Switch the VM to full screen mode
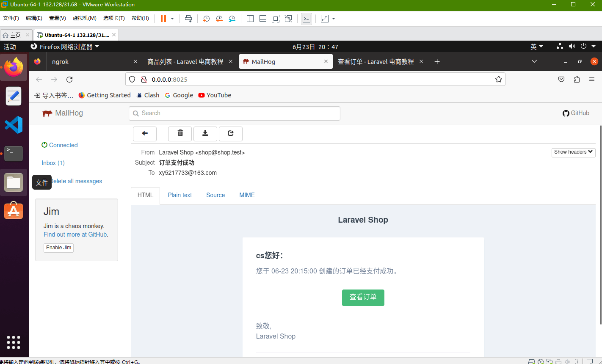 (276, 19)
